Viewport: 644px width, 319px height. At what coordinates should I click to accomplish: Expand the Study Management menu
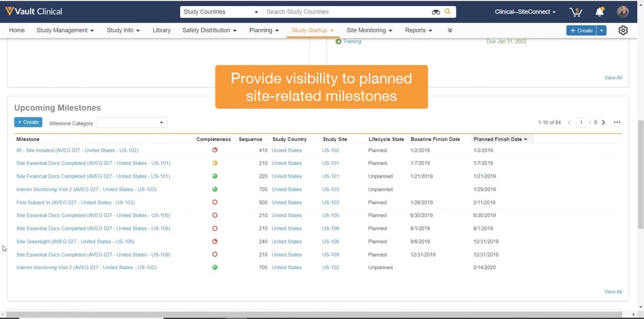65,30
